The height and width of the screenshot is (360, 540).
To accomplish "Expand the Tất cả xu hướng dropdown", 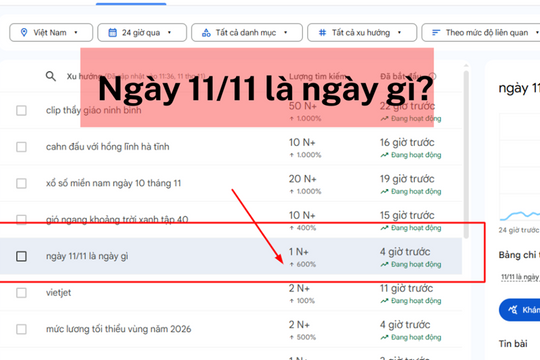I will pos(362,33).
